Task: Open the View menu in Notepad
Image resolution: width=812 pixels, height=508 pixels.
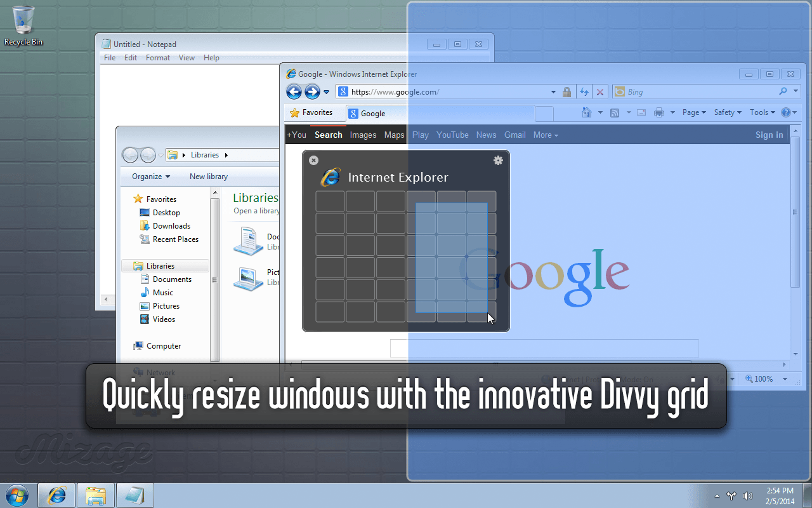Action: coord(187,58)
